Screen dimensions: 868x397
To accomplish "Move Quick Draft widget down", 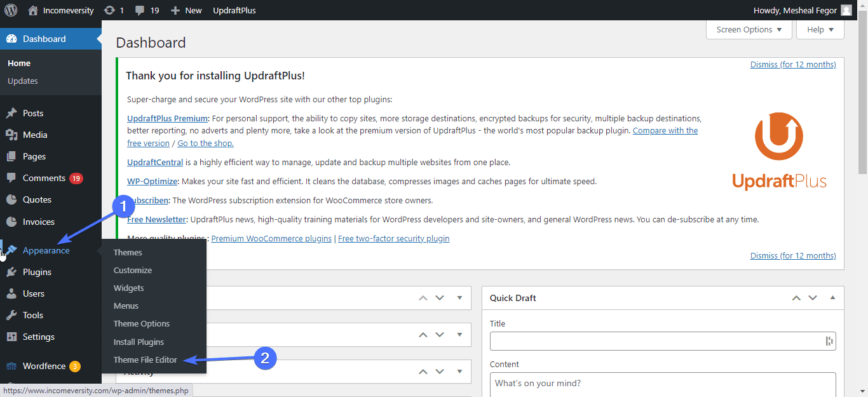I will tap(812, 297).
